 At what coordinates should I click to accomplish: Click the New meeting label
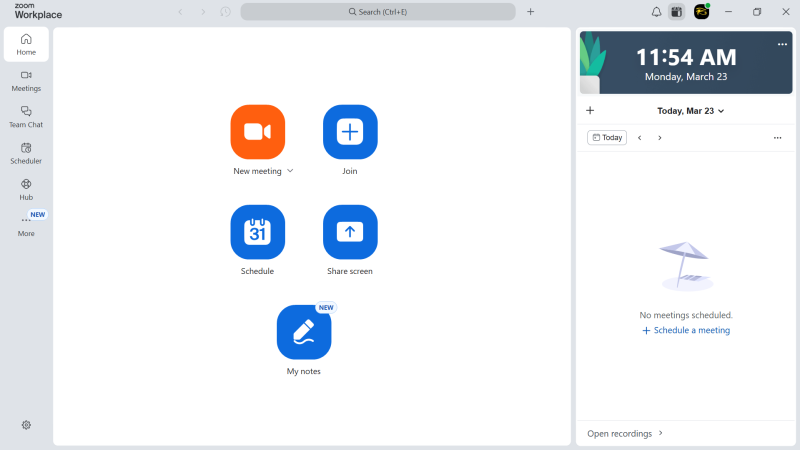pos(257,171)
